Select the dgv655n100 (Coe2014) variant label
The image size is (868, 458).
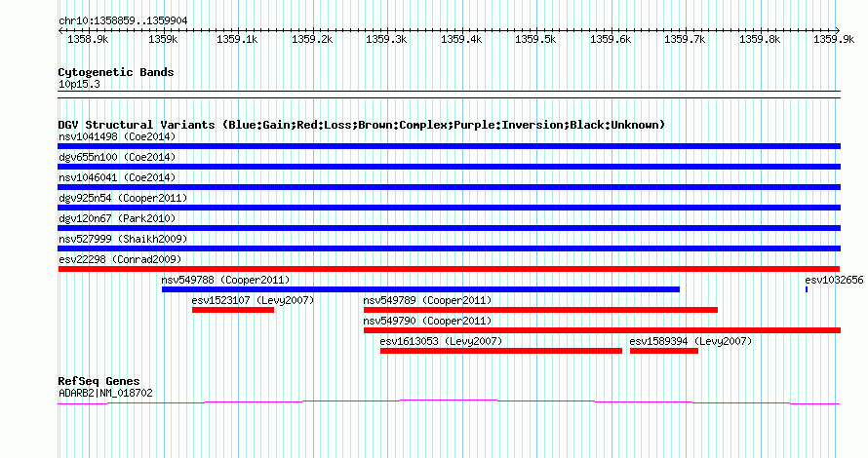[x=117, y=157]
